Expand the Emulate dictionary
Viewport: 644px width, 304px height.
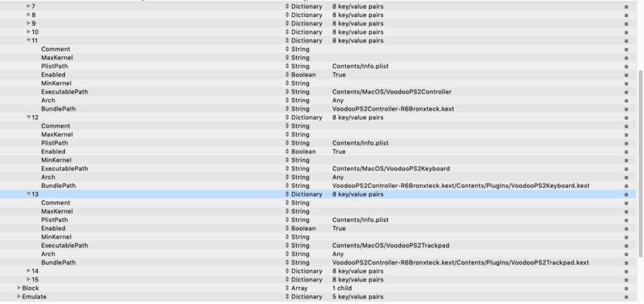pos(19,296)
